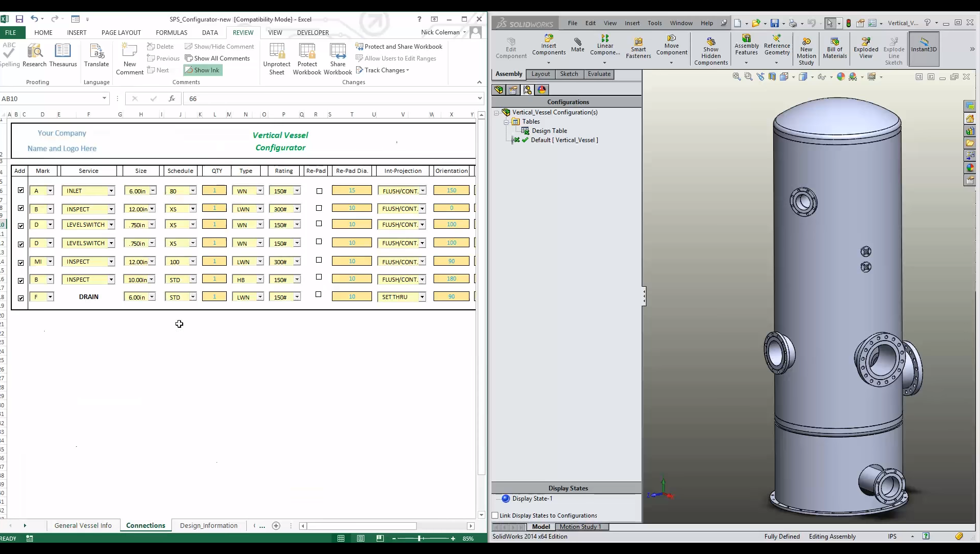
Task: Click Show Hidden Components icon
Action: (x=711, y=51)
